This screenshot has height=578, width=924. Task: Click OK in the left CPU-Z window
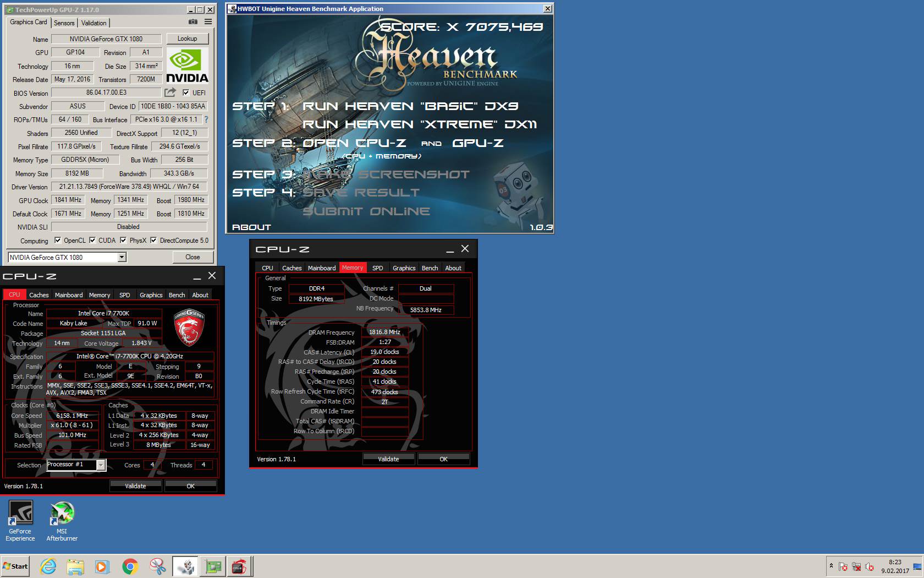click(x=190, y=486)
